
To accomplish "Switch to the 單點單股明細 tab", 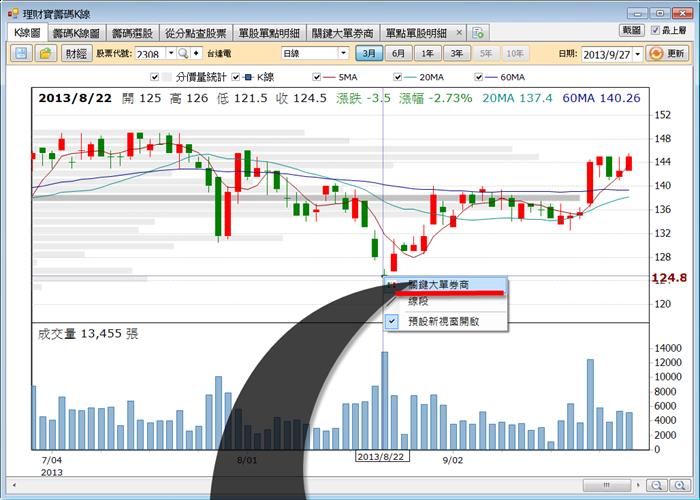I will click(x=416, y=33).
